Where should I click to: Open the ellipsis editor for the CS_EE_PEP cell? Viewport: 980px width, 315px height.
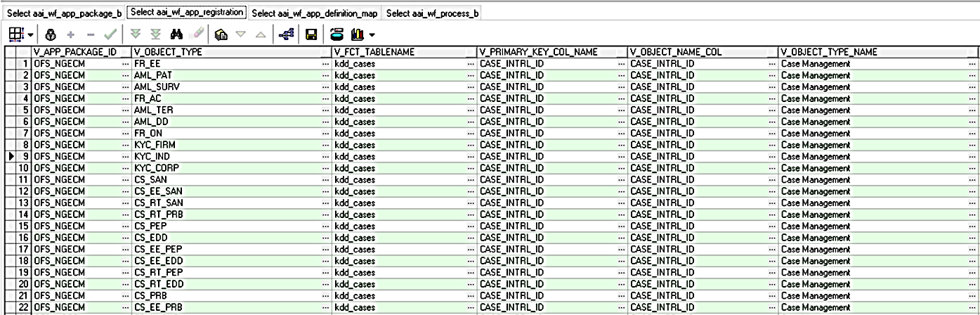point(325,249)
